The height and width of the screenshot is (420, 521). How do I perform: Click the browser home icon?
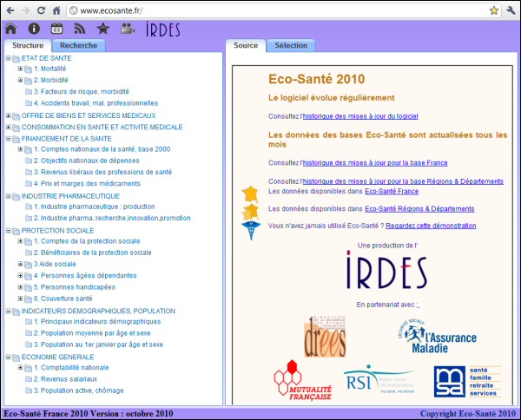point(56,10)
